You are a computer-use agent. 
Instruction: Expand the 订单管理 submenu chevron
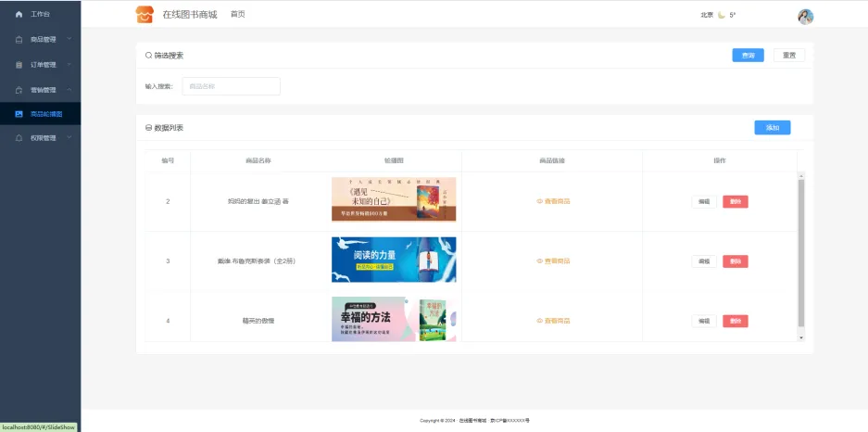point(69,65)
